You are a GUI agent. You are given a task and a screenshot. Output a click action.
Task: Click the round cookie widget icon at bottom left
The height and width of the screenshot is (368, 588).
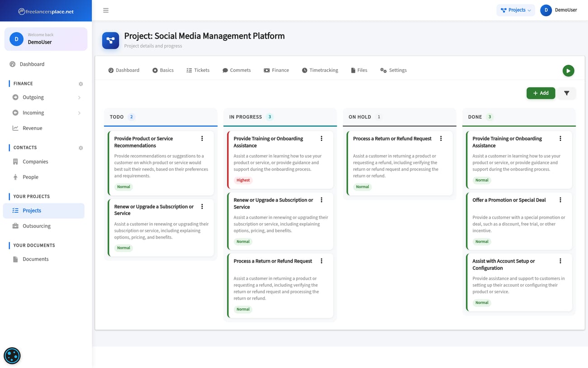12,356
